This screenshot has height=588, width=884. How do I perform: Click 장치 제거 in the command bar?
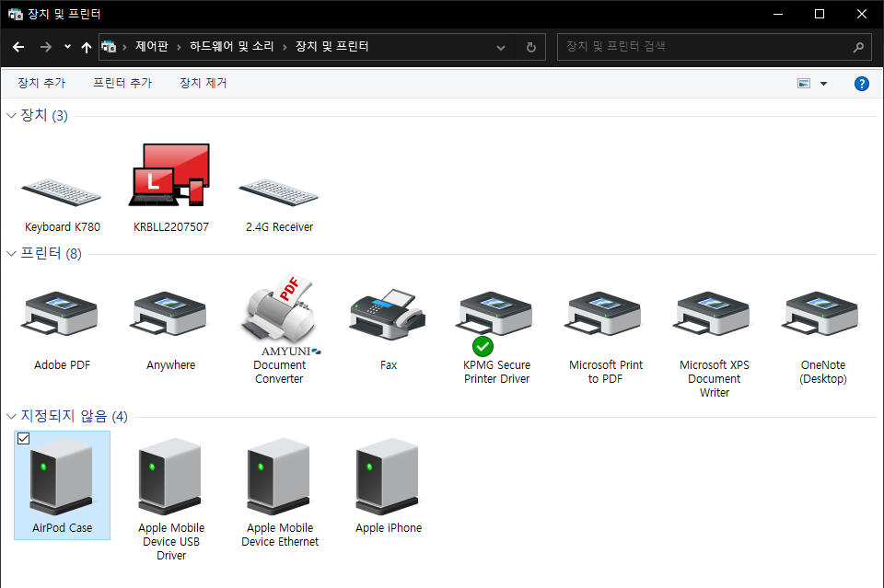(203, 84)
